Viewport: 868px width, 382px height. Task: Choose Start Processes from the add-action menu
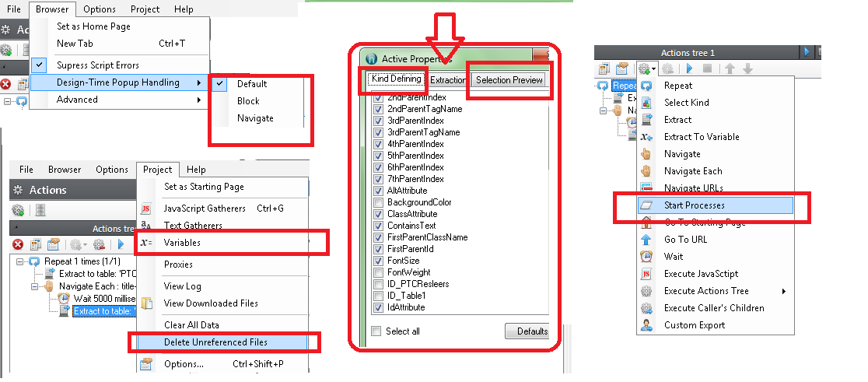(716, 205)
